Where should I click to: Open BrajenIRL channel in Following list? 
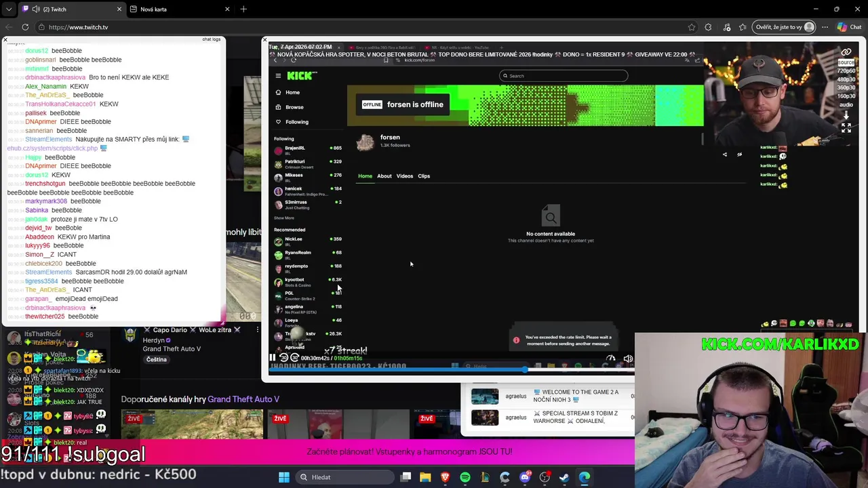pyautogui.click(x=308, y=150)
